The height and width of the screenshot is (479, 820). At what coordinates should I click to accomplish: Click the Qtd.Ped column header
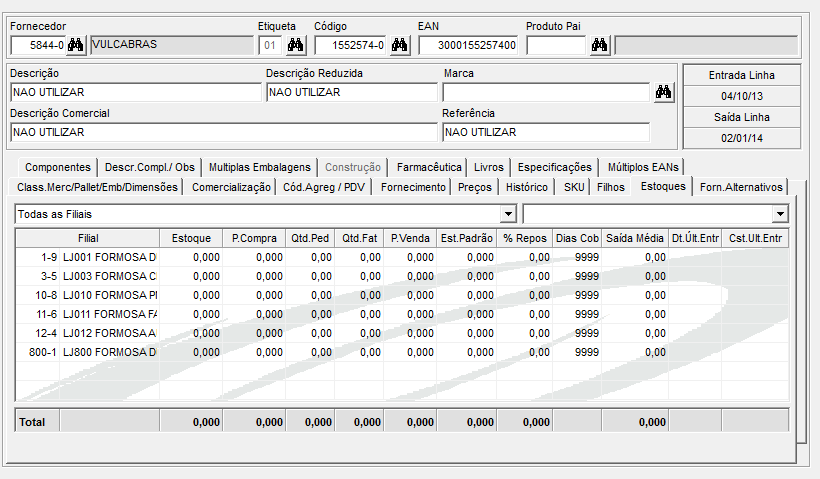coord(310,238)
